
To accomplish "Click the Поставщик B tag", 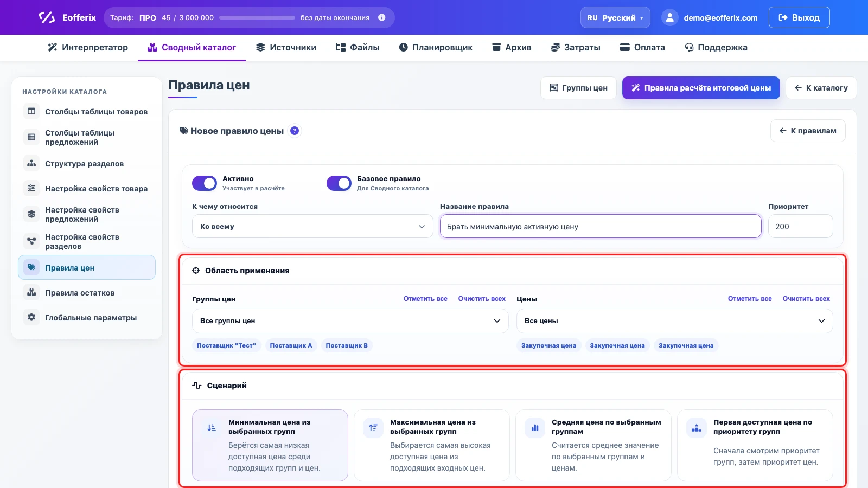I will (347, 345).
